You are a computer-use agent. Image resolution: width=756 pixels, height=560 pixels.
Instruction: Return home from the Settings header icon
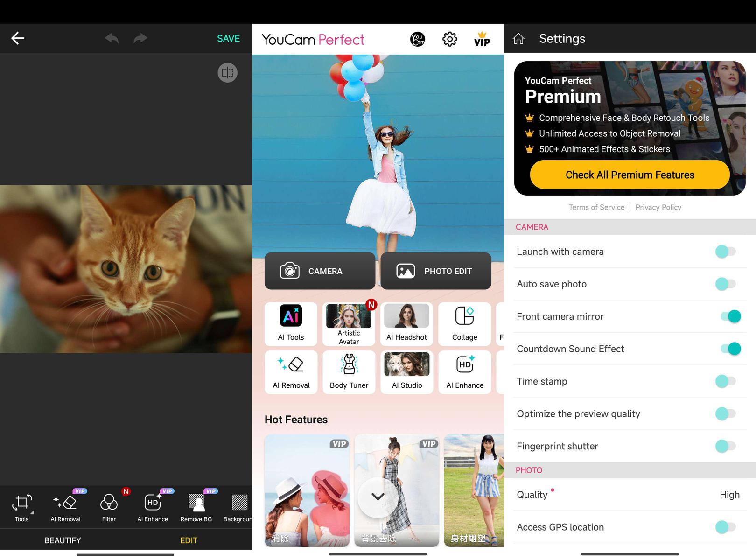(518, 39)
